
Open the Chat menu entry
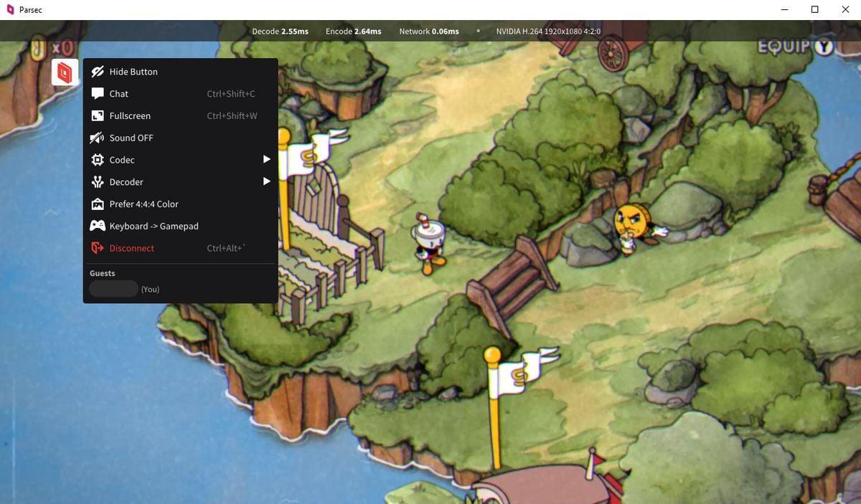pyautogui.click(x=119, y=94)
